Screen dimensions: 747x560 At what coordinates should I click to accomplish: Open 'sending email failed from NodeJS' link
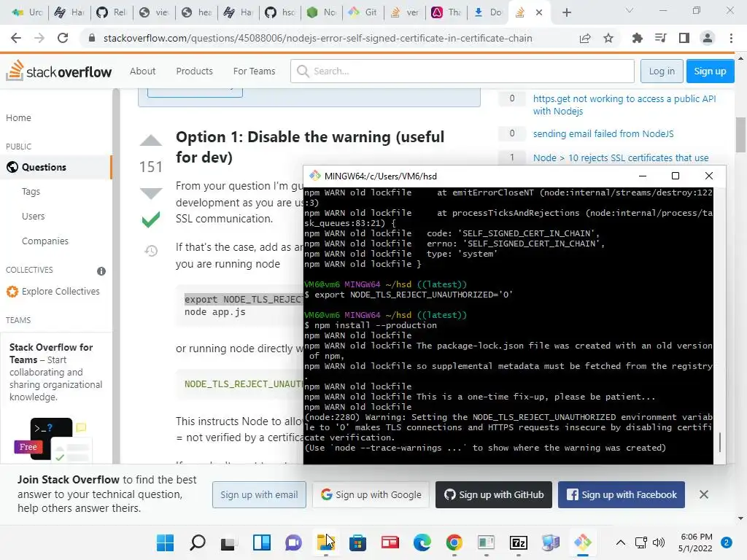[603, 134]
